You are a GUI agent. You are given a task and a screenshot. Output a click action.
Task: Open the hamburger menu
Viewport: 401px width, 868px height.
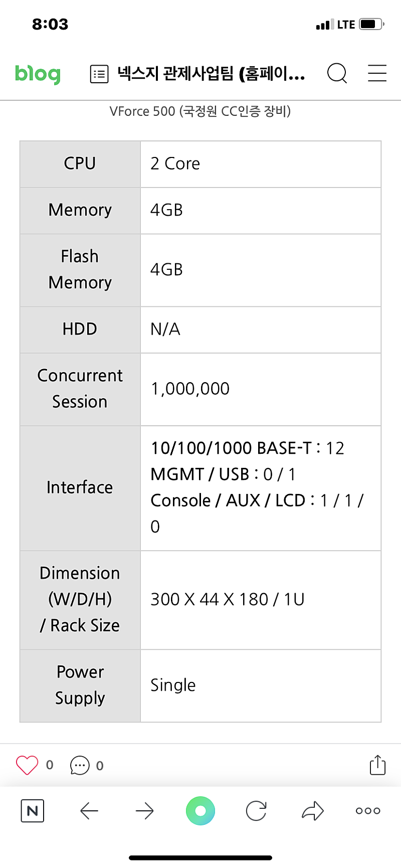coord(377,73)
